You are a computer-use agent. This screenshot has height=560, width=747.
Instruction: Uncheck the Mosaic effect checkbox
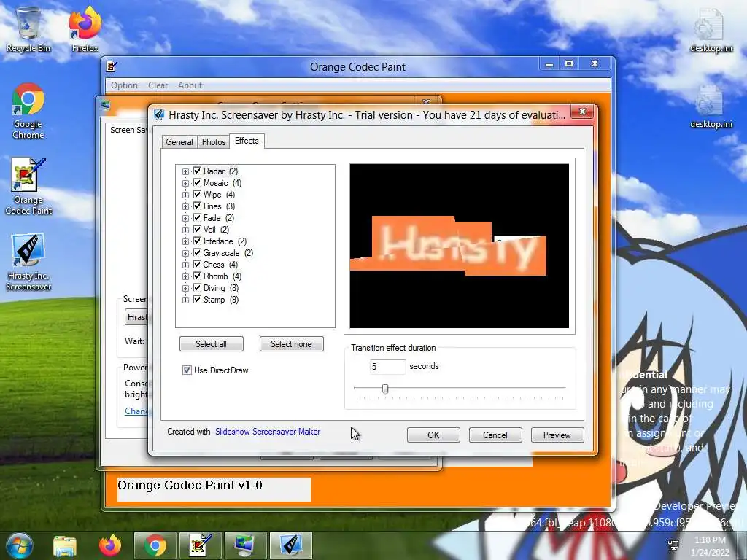pos(197,182)
